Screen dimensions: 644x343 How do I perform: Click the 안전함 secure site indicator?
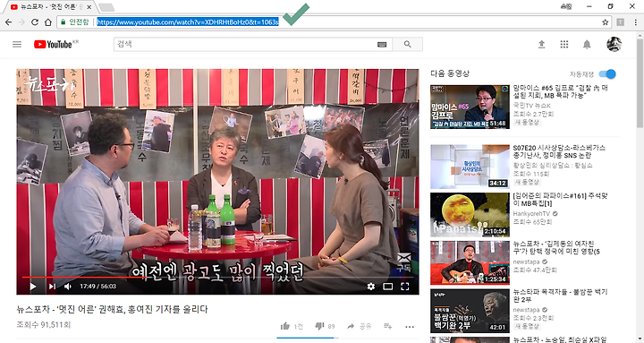(x=75, y=22)
